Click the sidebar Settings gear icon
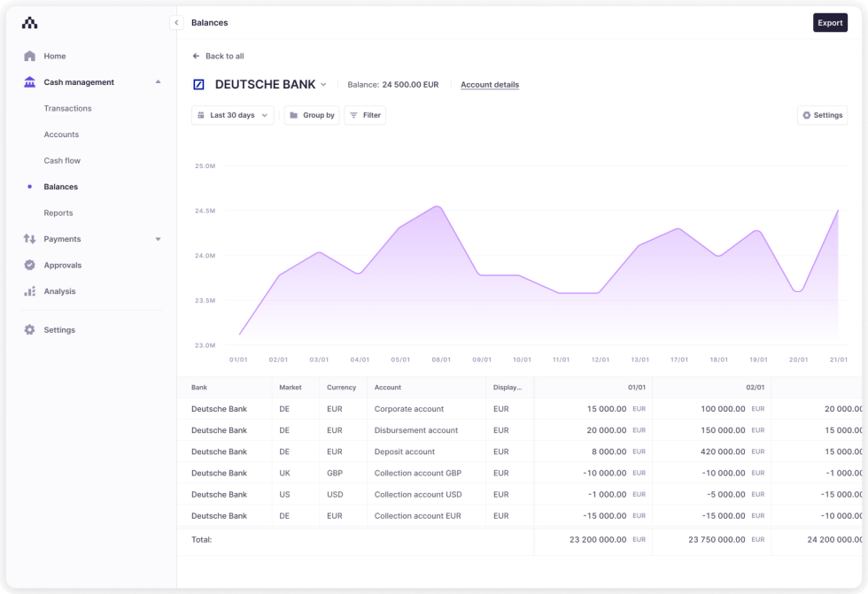 coord(29,330)
